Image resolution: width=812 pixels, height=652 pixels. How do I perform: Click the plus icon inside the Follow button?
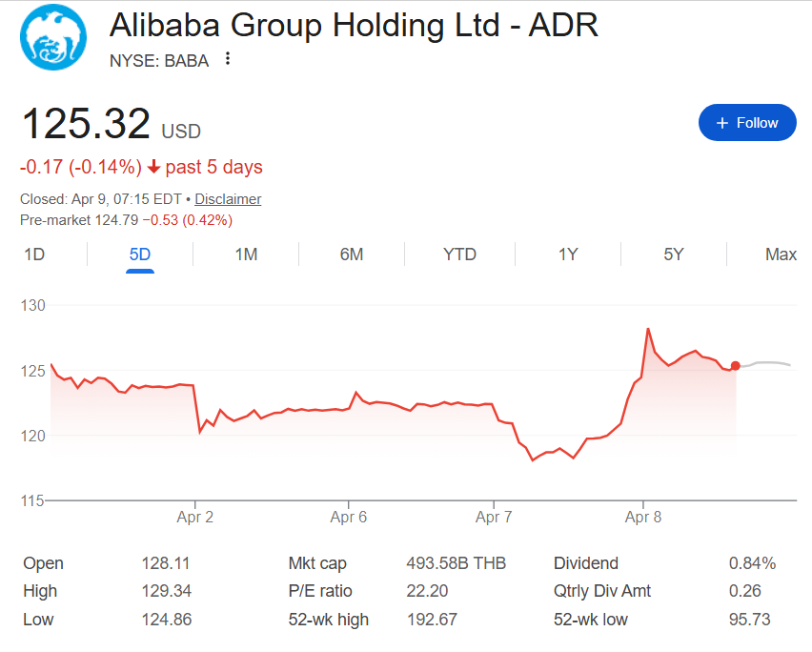pos(722,122)
